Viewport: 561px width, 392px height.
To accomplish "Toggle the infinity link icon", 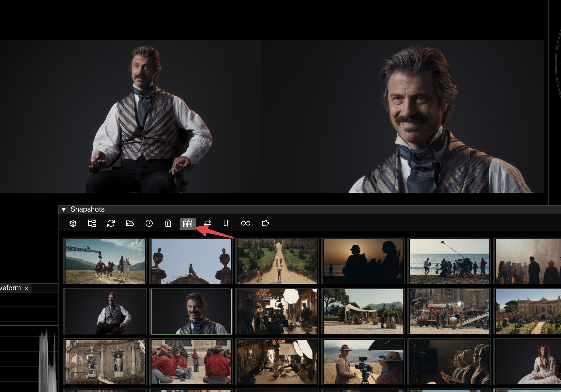I will tap(246, 223).
